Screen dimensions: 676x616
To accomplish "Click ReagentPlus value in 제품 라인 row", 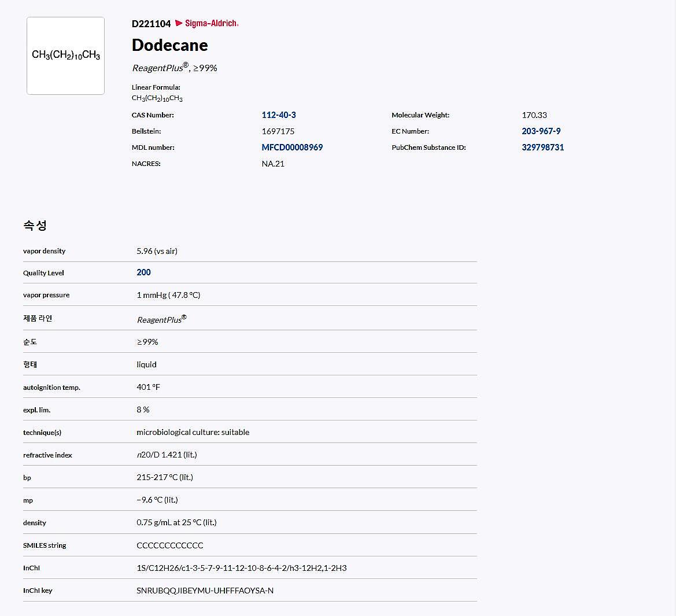I will pos(162,319).
